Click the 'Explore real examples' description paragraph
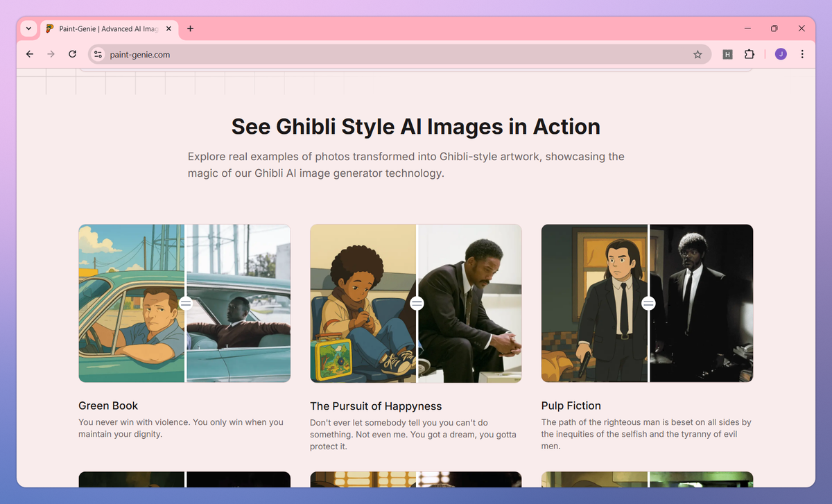This screenshot has height=504, width=832. click(x=406, y=165)
